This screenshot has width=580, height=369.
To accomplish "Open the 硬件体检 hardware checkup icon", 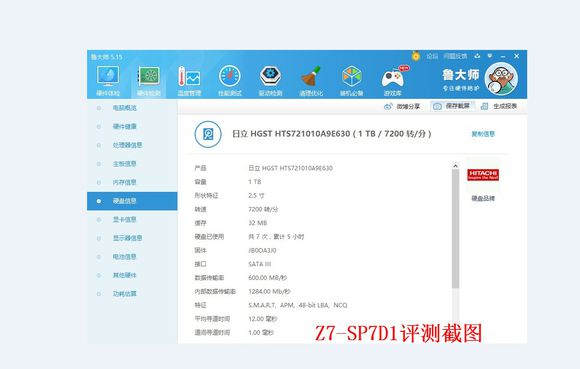I will pyautogui.click(x=108, y=76).
